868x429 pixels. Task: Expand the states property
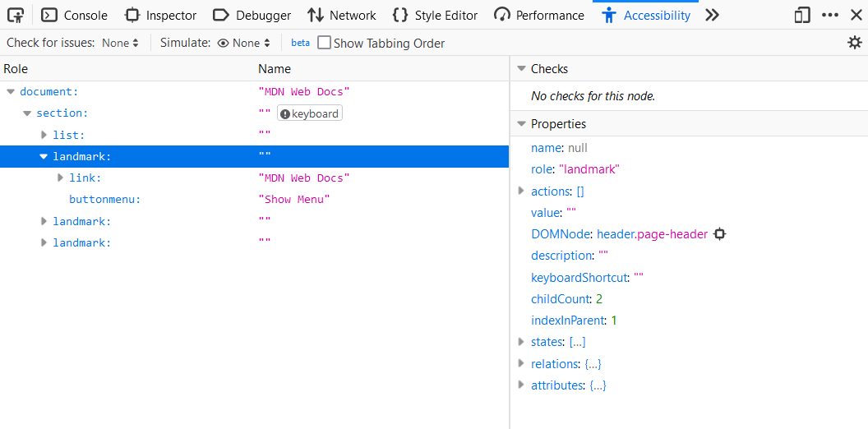click(x=521, y=342)
